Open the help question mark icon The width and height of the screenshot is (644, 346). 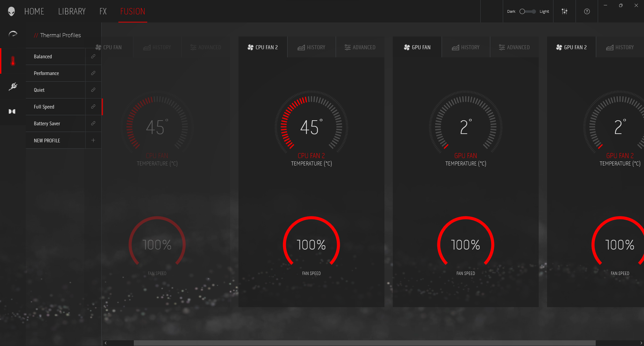coord(587,11)
